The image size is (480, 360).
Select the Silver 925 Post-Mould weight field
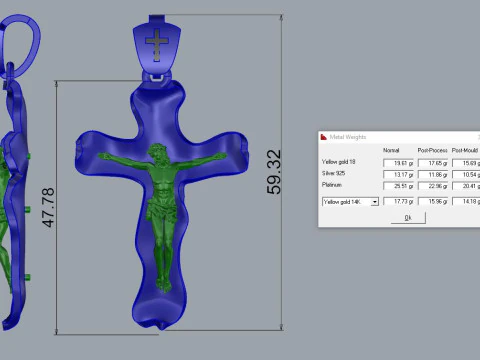coord(466,174)
